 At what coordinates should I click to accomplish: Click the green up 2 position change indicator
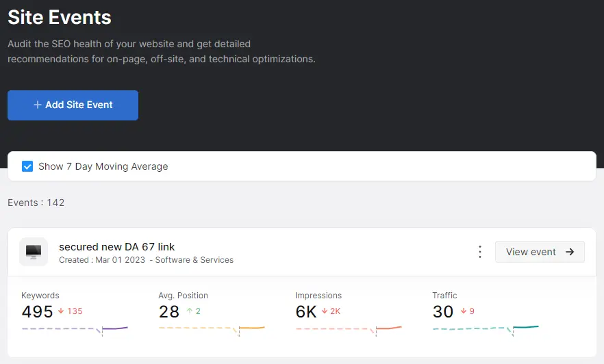pos(194,311)
